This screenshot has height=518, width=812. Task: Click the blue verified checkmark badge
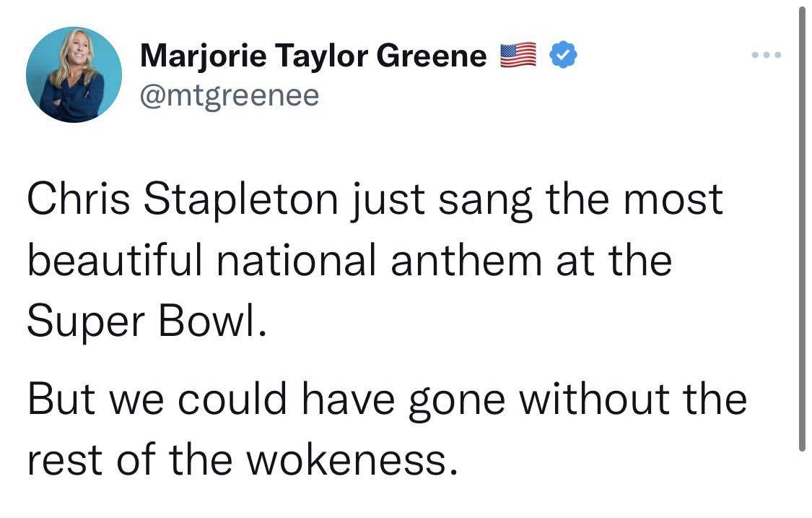pyautogui.click(x=563, y=55)
